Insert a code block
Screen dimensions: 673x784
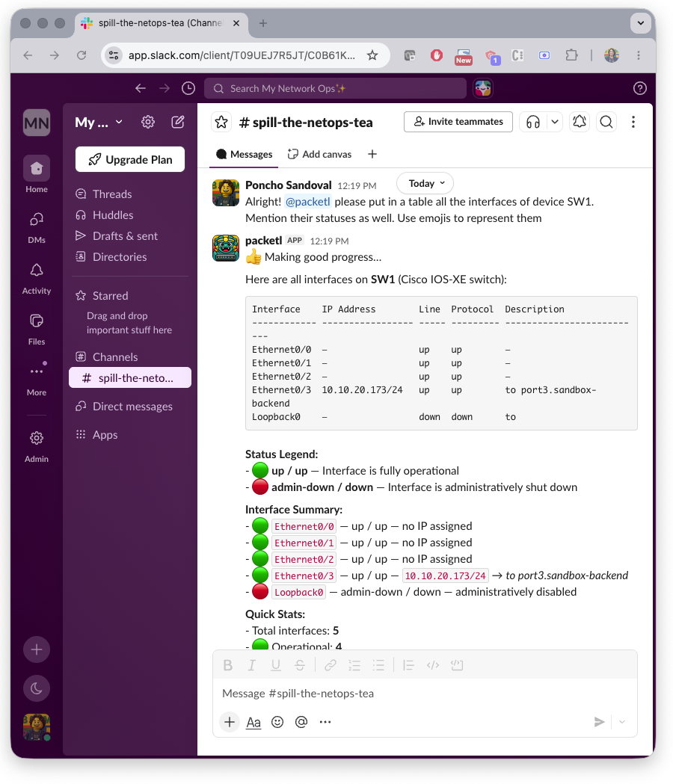(x=457, y=665)
